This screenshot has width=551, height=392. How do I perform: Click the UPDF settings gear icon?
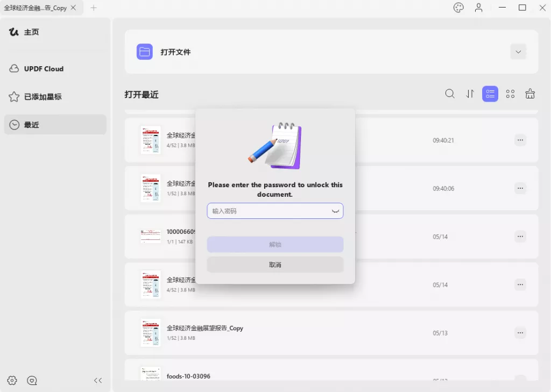click(x=12, y=380)
